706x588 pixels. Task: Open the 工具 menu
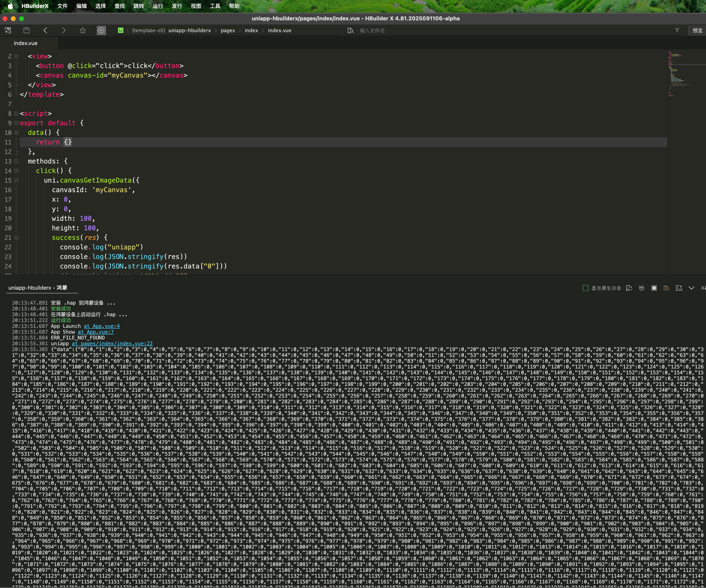click(215, 6)
